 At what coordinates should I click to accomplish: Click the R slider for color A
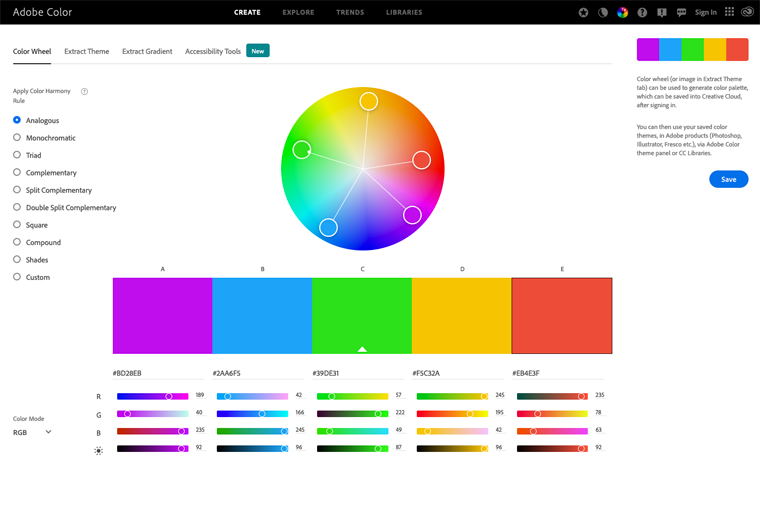[153, 396]
